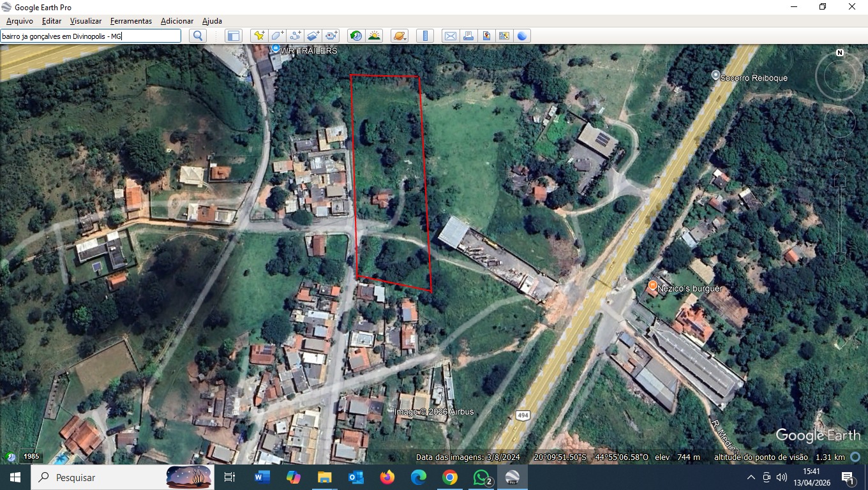Viewport: 868px width, 490px height.
Task: Open the Adicionar menu
Action: pos(177,21)
